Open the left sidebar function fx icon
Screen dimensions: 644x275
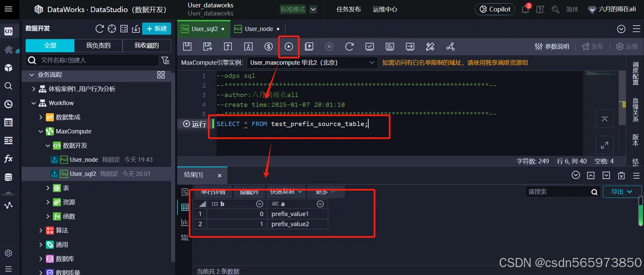click(8, 158)
